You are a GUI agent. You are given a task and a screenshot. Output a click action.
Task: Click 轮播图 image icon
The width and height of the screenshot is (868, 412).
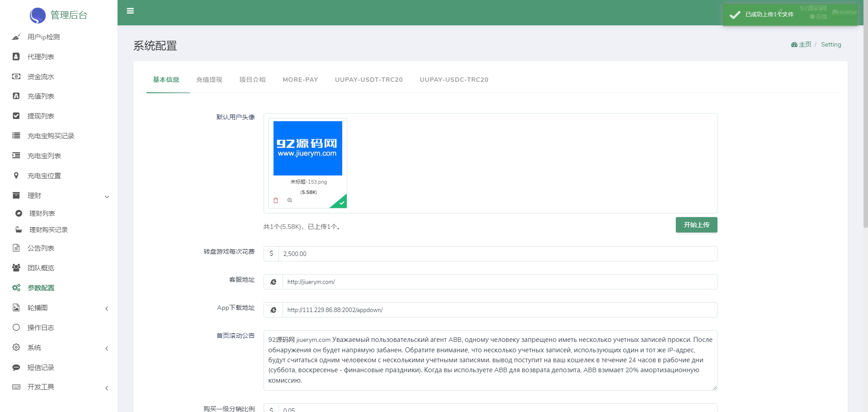(16, 308)
